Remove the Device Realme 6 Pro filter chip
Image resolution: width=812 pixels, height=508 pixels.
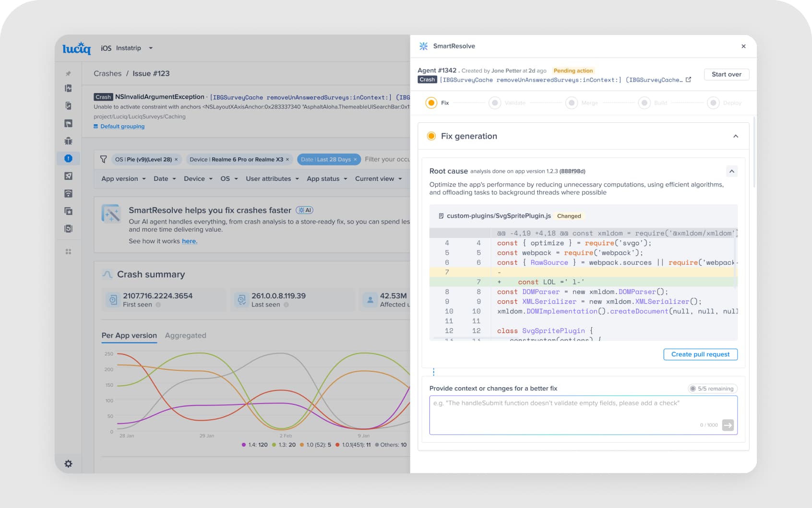(x=287, y=159)
